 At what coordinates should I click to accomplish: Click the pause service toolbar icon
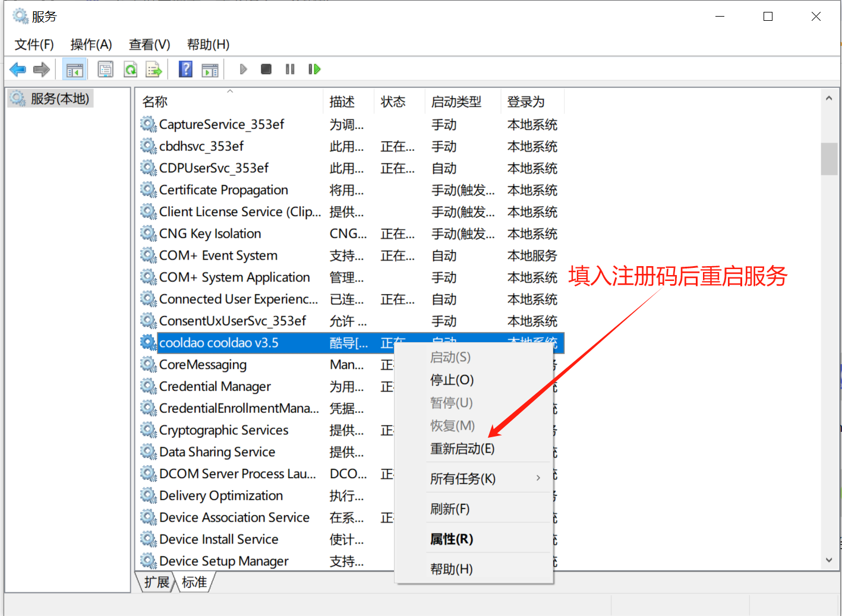pyautogui.click(x=290, y=70)
